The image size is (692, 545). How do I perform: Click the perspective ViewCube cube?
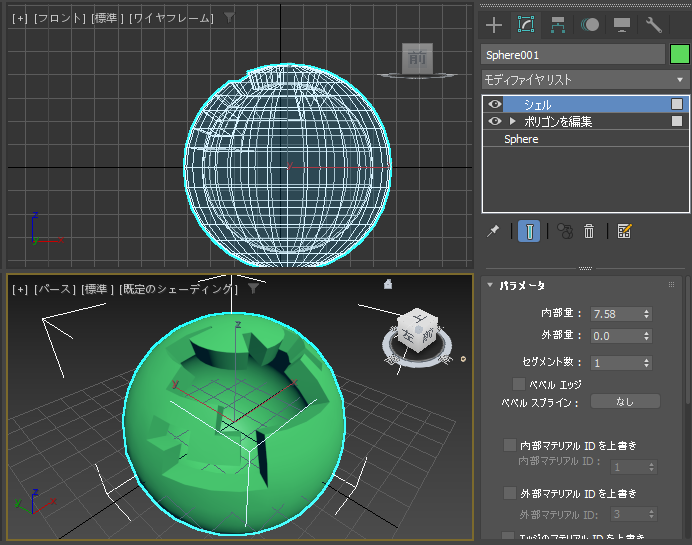pyautogui.click(x=417, y=329)
